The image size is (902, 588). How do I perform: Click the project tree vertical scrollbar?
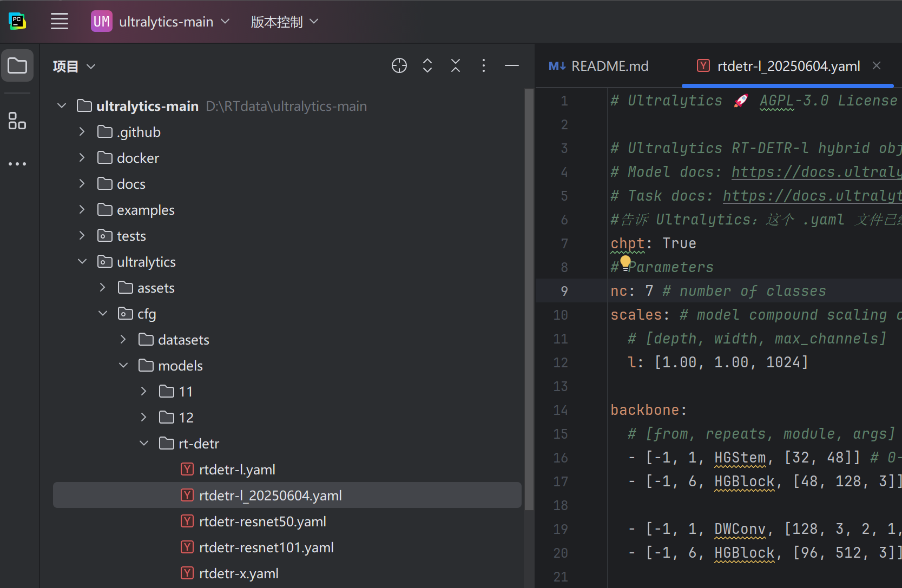(x=529, y=300)
